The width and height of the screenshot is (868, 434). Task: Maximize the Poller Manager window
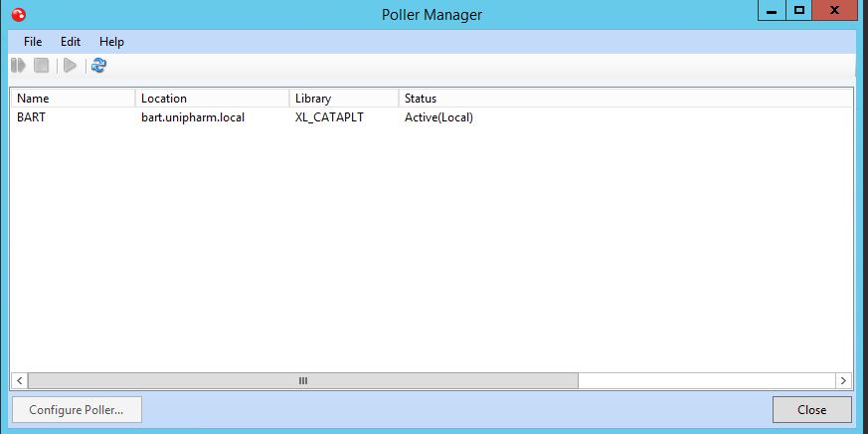tap(798, 10)
